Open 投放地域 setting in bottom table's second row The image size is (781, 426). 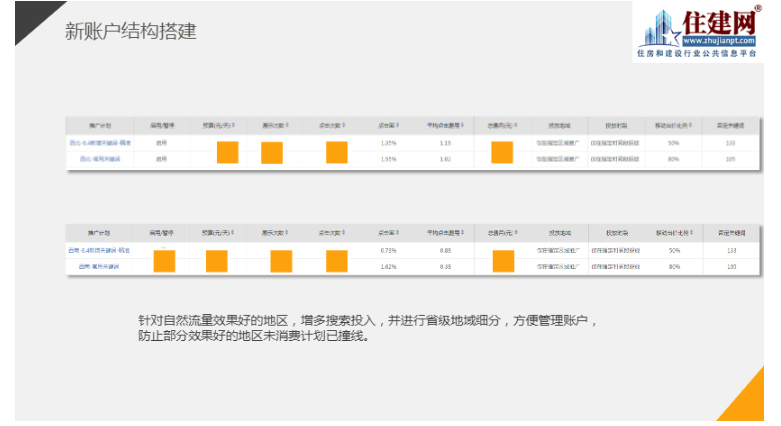[556, 266]
